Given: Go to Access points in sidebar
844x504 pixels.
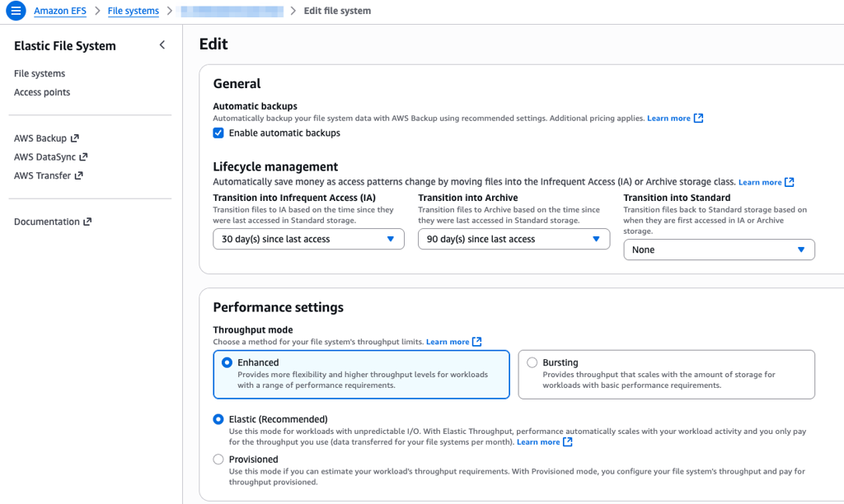Looking at the screenshot, I should point(42,92).
